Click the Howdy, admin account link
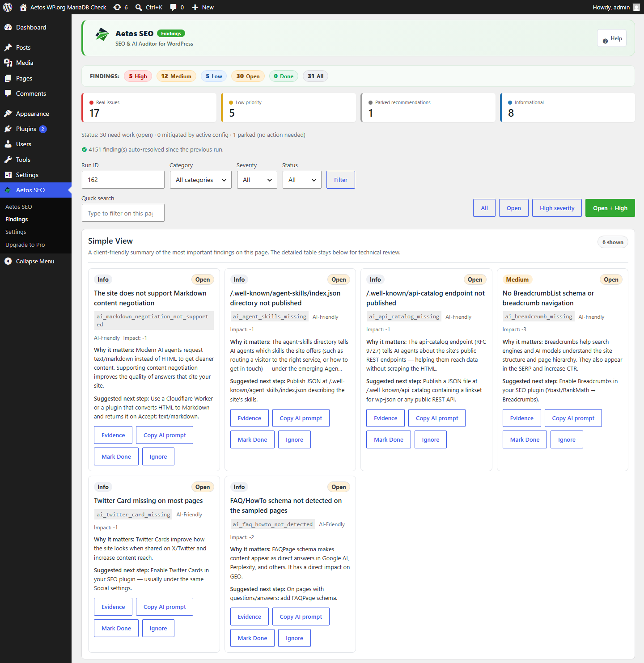Image resolution: width=644 pixels, height=663 pixels. pyautogui.click(x=616, y=7)
